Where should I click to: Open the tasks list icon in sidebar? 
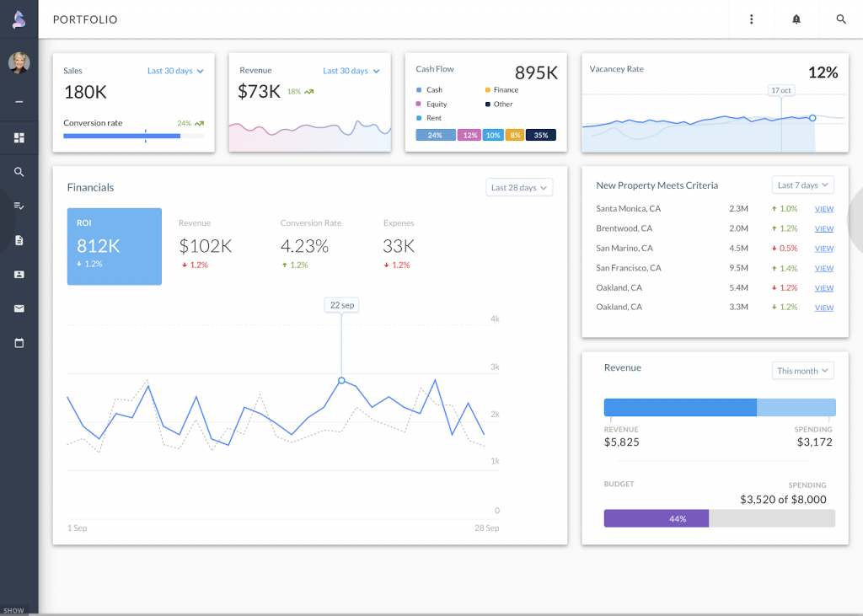pos(19,205)
